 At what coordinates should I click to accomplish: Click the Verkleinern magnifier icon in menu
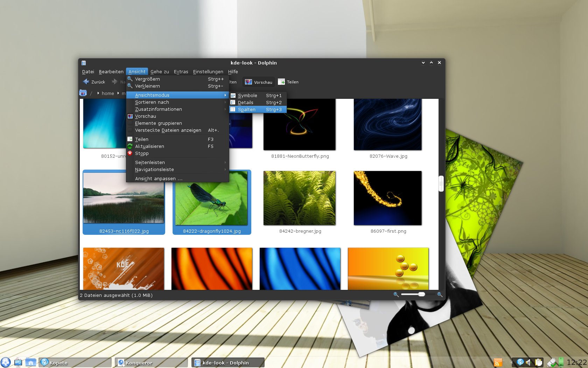click(x=130, y=86)
